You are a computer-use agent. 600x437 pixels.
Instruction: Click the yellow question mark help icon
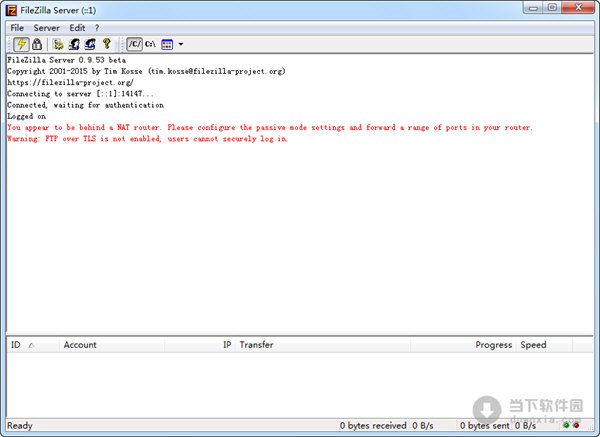(x=106, y=44)
